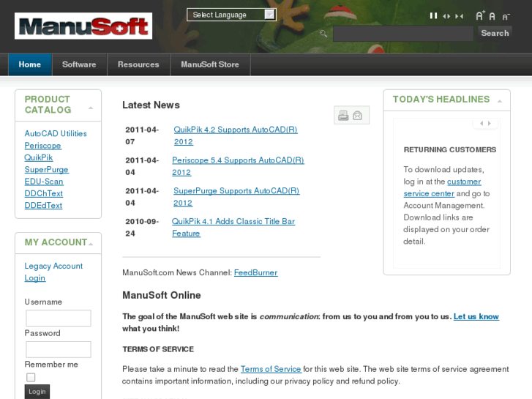The width and height of the screenshot is (532, 399).
Task: Increase font size with A+ icon
Action: tap(480, 15)
